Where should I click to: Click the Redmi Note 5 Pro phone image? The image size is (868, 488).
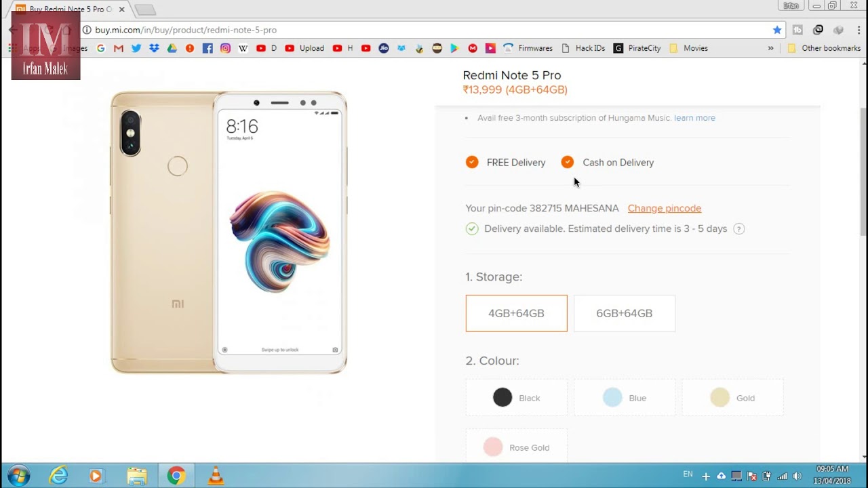(x=229, y=232)
